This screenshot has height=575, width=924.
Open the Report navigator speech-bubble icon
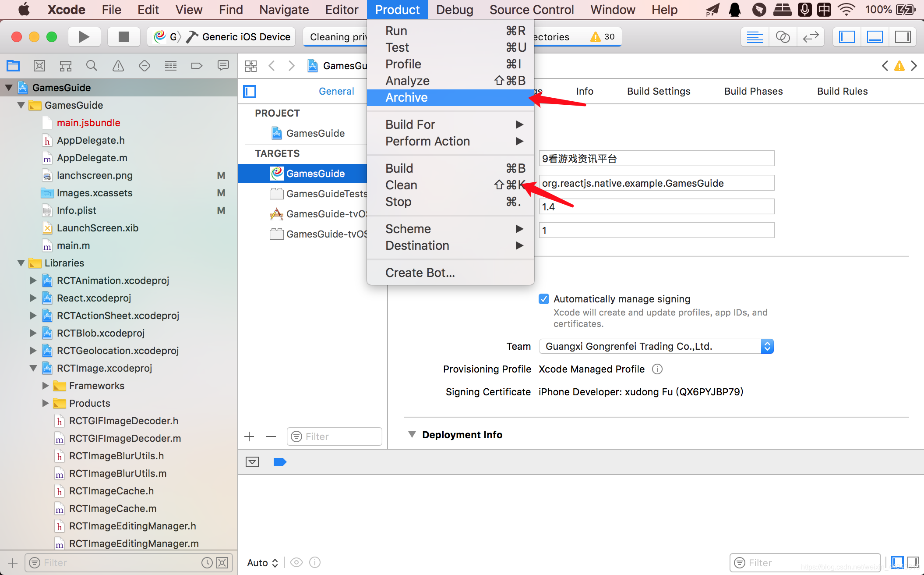point(223,66)
